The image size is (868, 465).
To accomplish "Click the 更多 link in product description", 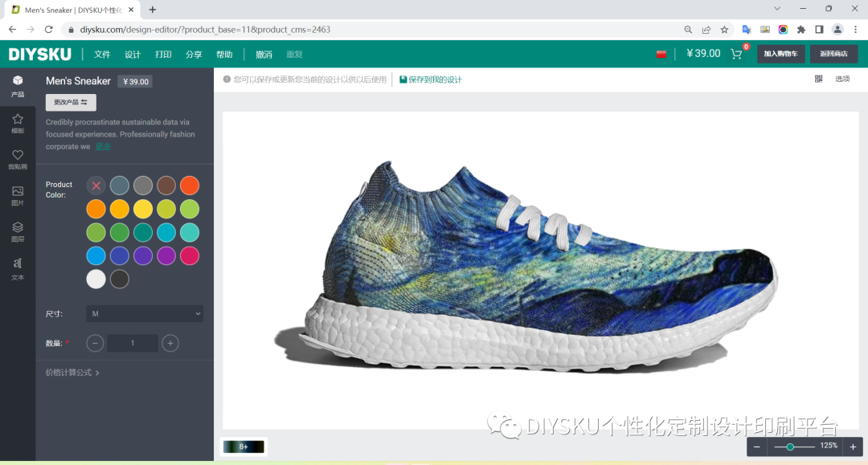I will click(x=104, y=146).
